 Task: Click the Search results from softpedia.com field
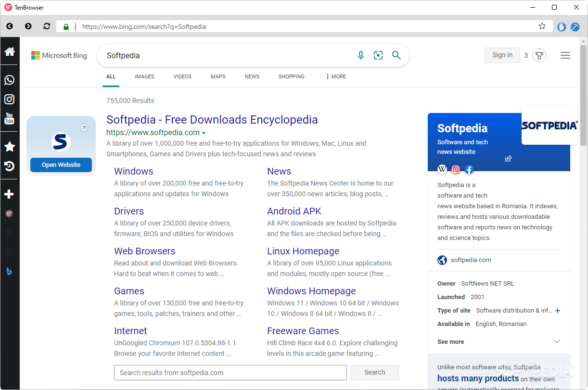click(x=230, y=373)
